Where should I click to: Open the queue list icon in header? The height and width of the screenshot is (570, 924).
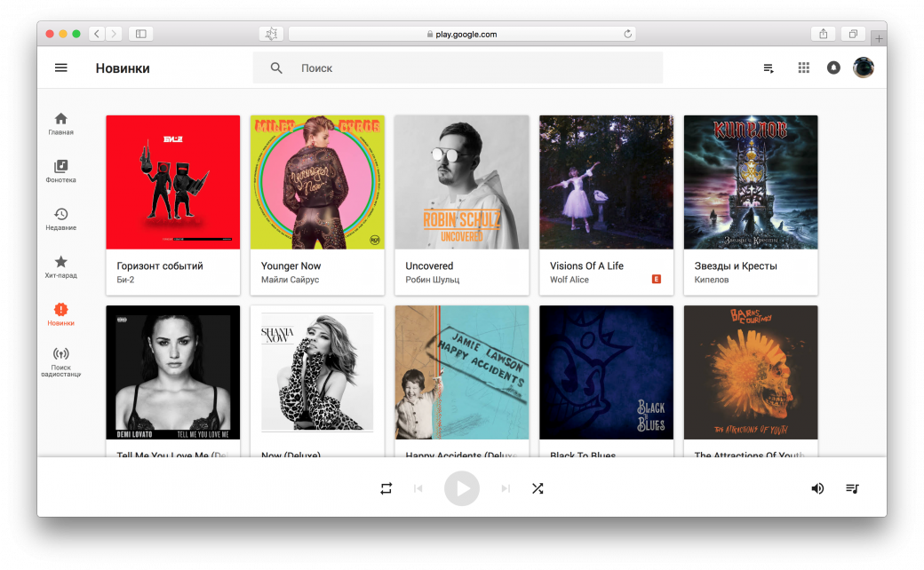(769, 68)
